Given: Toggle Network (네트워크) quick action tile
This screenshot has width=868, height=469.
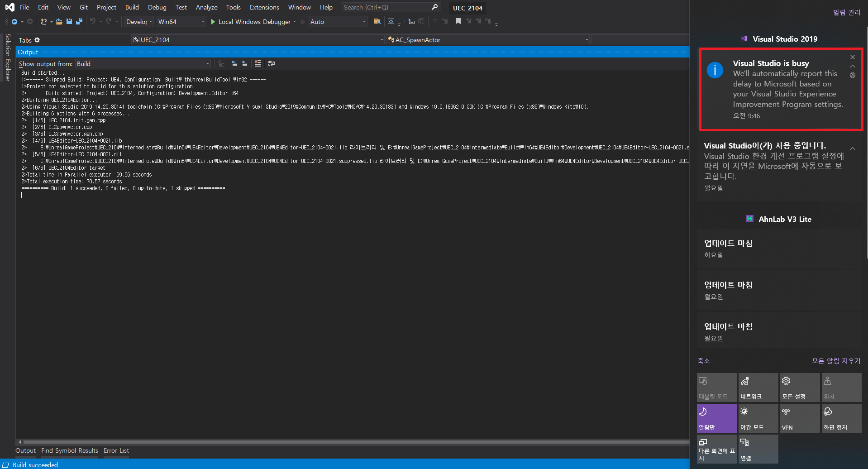Looking at the screenshot, I should tap(758, 388).
